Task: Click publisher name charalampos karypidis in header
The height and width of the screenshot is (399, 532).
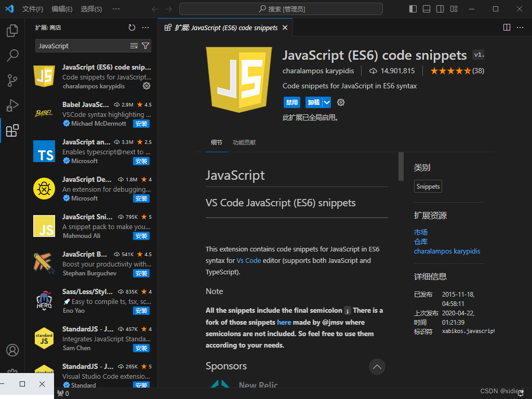Action: click(318, 71)
